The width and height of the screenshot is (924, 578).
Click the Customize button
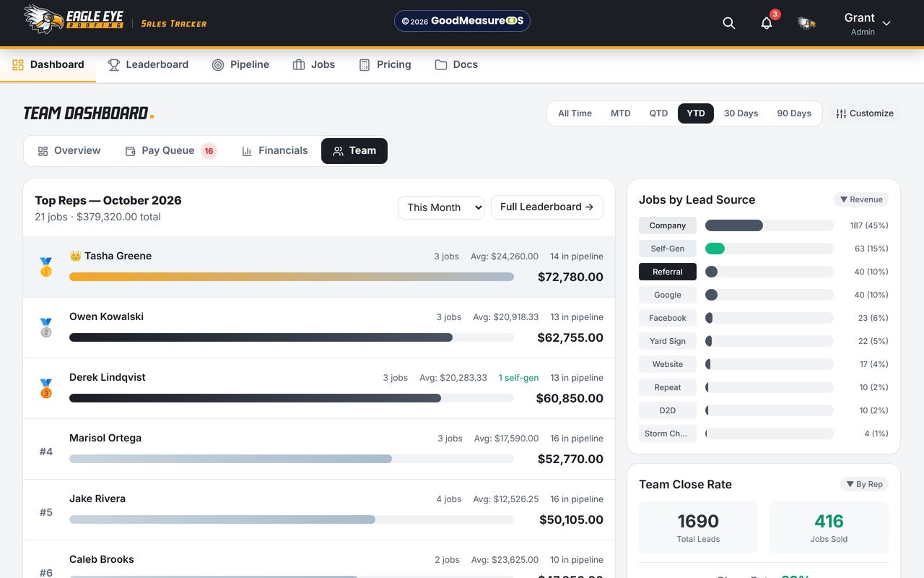point(865,113)
